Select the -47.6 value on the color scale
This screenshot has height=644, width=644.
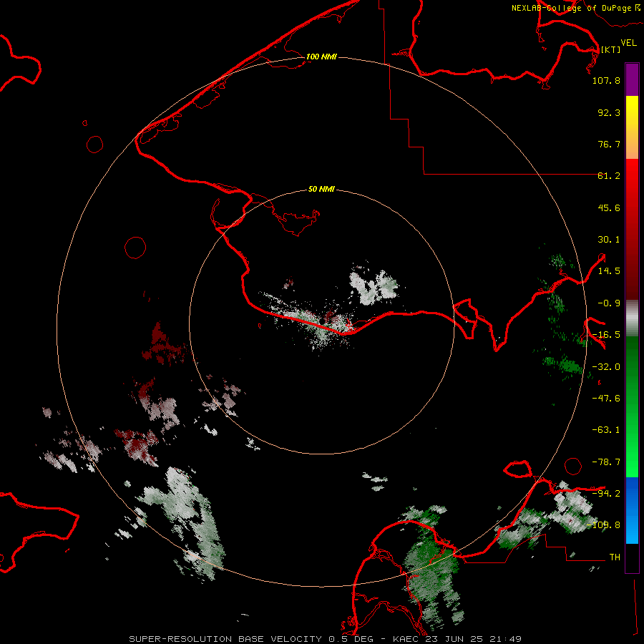tap(606, 399)
